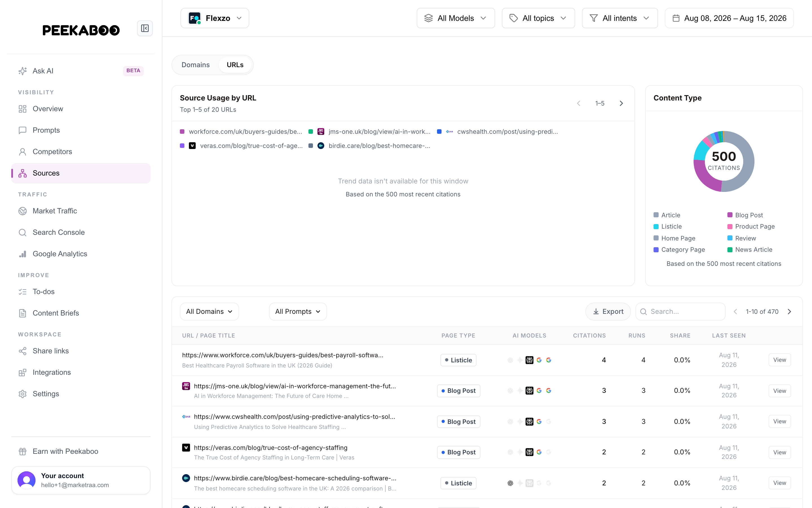Click View for the cwshealth.com row

(x=780, y=421)
